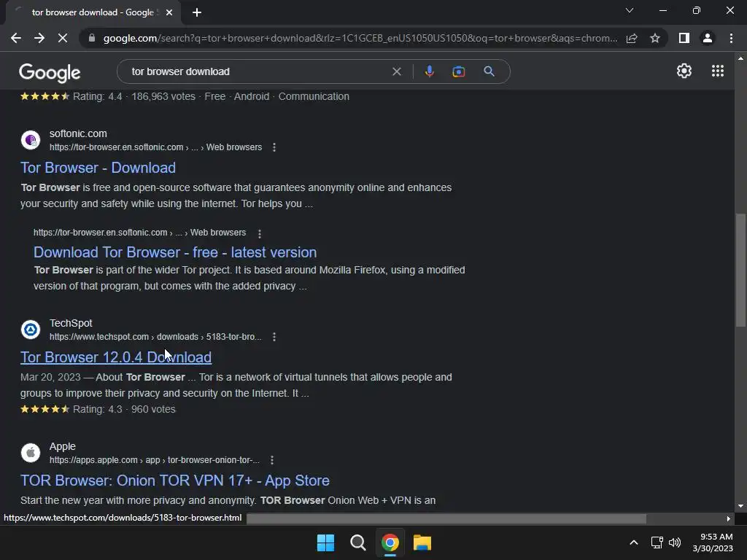The height and width of the screenshot is (560, 747).
Task: Click the Apple site favicon
Action: point(31,453)
